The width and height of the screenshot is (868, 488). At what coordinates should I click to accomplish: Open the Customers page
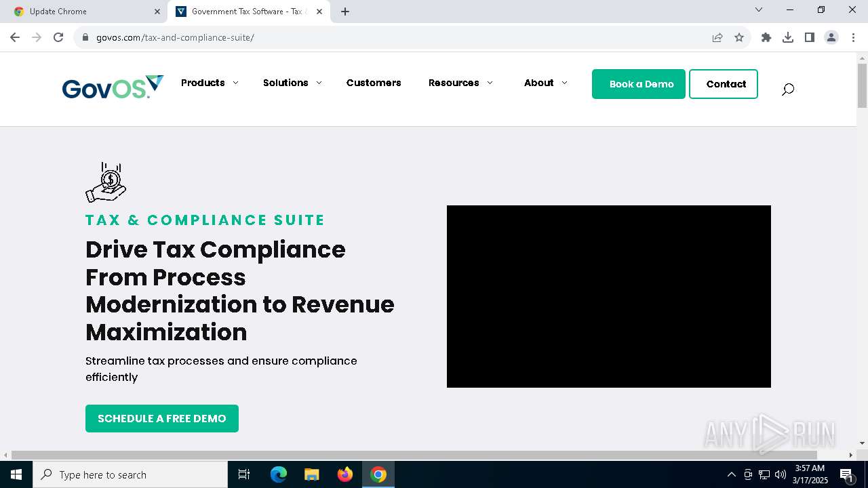click(x=374, y=83)
